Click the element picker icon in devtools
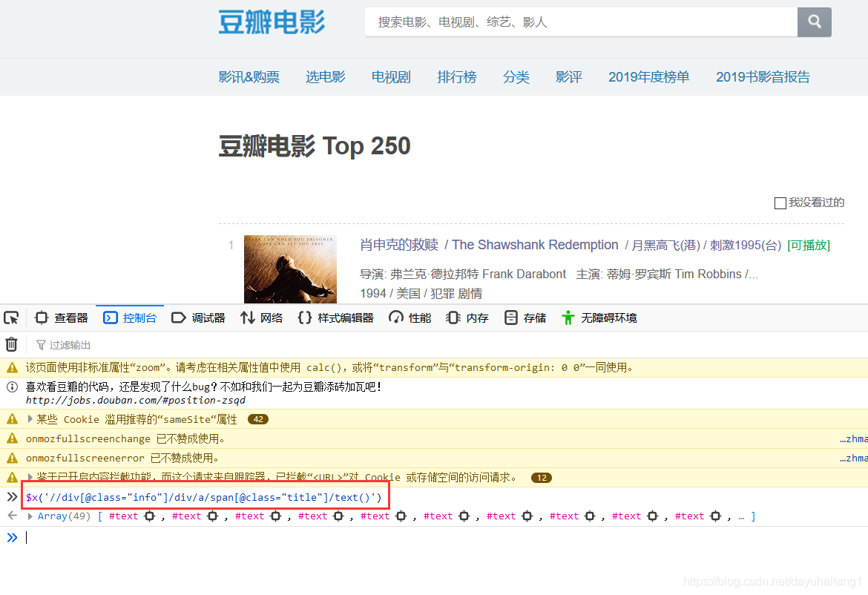Image resolution: width=868 pixels, height=595 pixels. click(12, 318)
